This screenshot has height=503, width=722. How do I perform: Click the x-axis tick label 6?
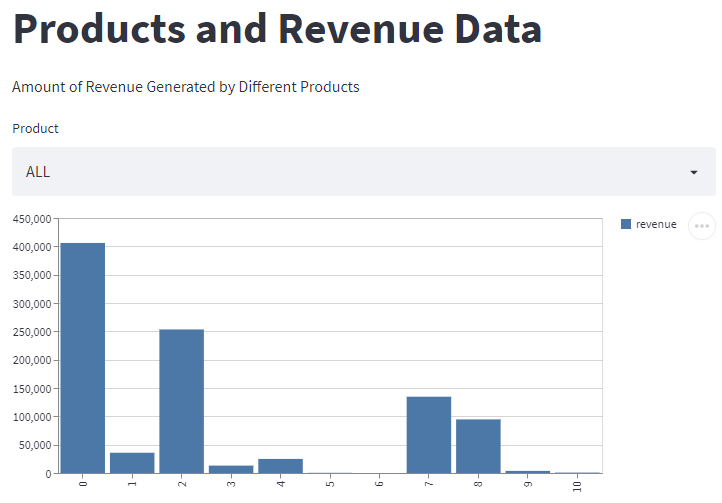coord(379,484)
